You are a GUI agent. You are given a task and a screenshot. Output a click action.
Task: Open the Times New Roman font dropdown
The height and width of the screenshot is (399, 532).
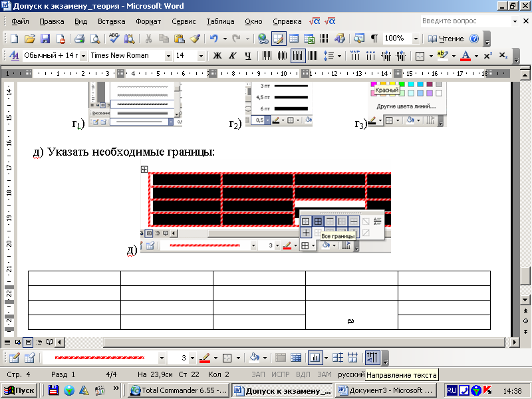coord(168,56)
